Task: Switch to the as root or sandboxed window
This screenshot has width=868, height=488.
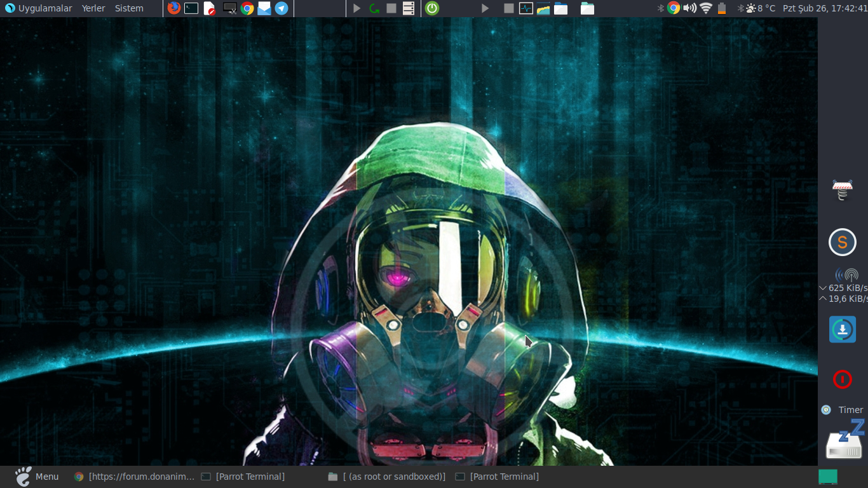Action: pos(387,477)
